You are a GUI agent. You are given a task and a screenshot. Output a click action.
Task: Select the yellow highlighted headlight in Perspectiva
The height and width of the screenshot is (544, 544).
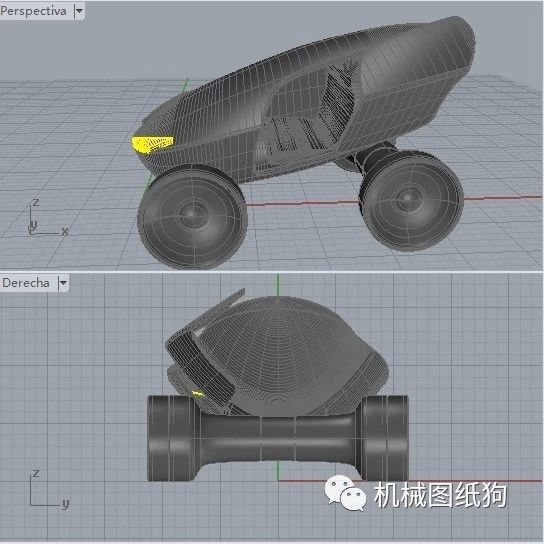tap(152, 144)
